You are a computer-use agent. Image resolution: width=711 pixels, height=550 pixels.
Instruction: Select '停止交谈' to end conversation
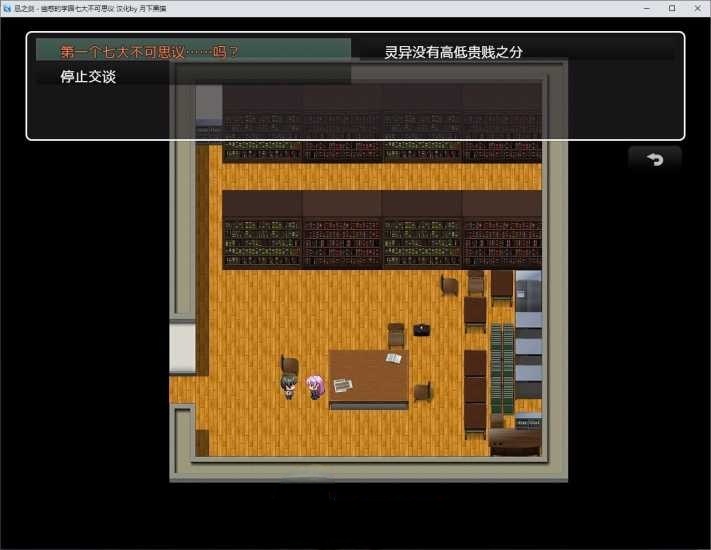pos(88,77)
